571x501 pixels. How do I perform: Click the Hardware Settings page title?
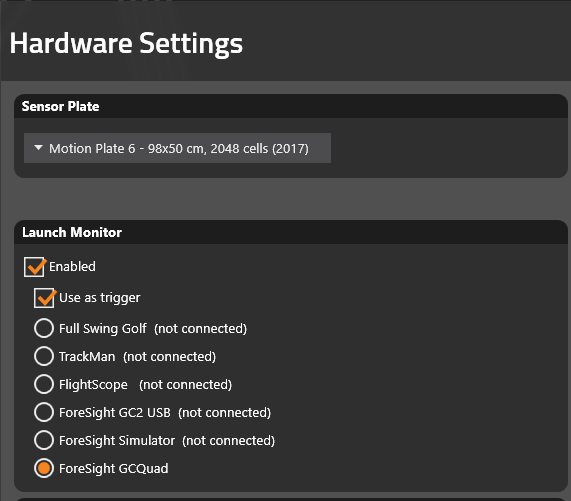[126, 43]
